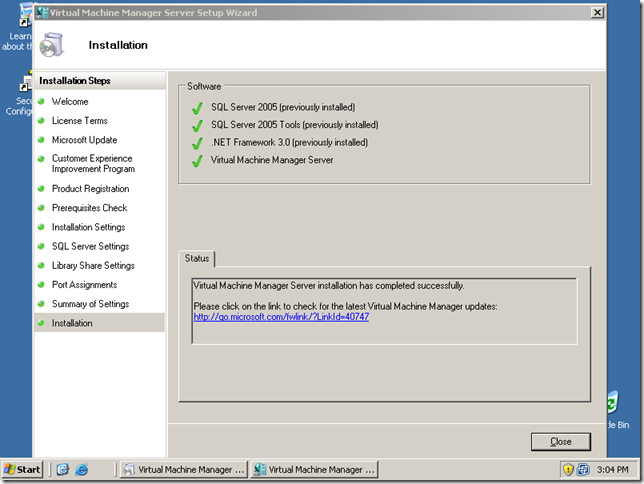Click the wizard window close X button
644x484 pixels.
pyautogui.click(x=597, y=13)
